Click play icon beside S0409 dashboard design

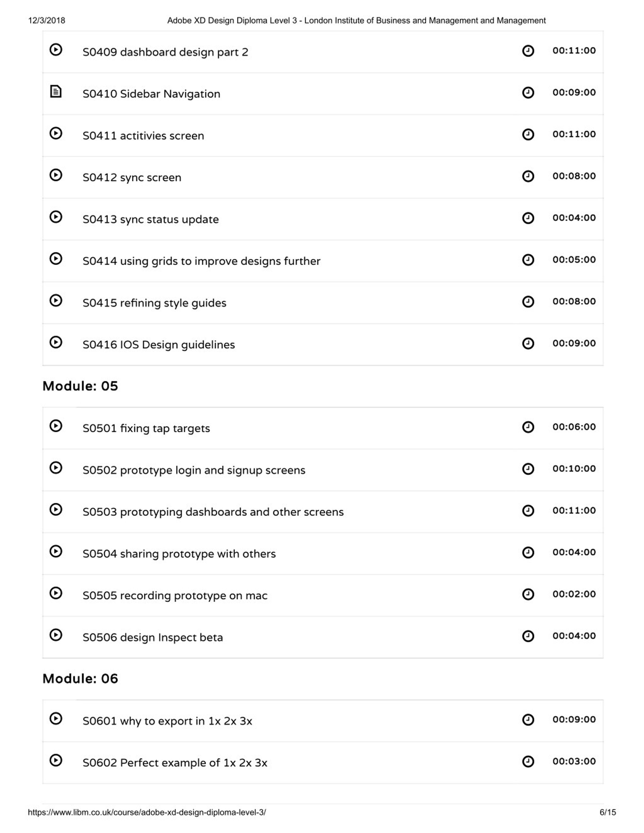pyautogui.click(x=56, y=50)
